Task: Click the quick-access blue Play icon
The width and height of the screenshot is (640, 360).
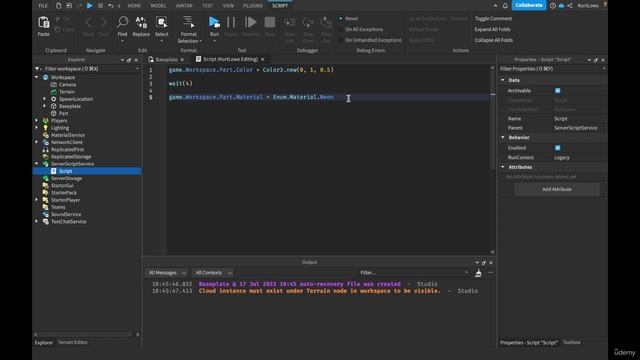Action: [89, 6]
